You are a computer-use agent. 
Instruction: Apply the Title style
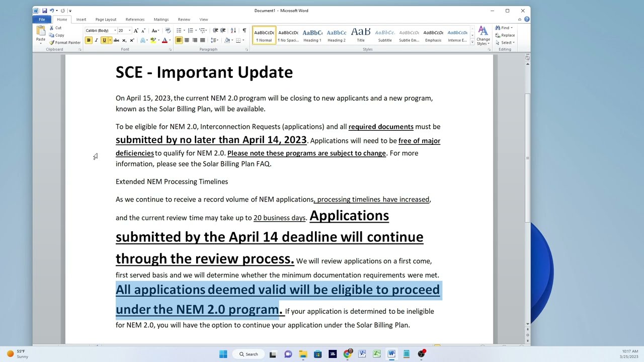click(x=361, y=35)
